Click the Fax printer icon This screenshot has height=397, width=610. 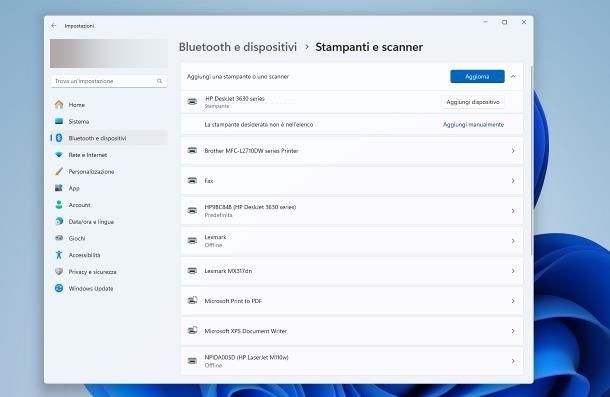coord(192,181)
